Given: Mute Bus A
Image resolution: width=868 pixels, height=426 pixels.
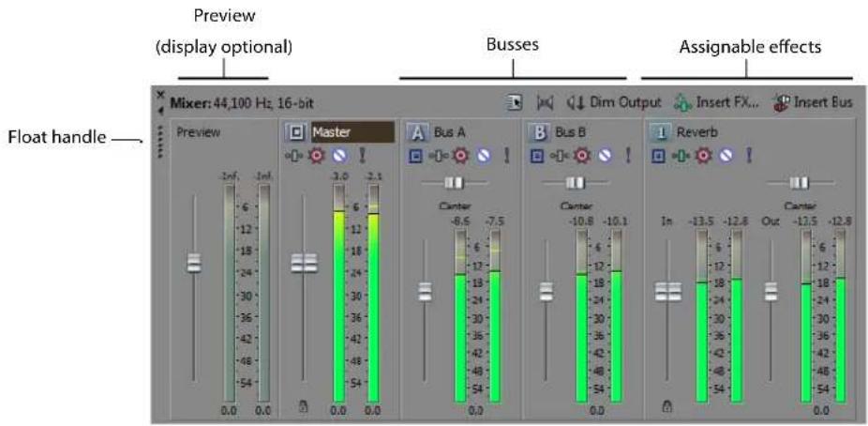Looking at the screenshot, I should pos(484,156).
